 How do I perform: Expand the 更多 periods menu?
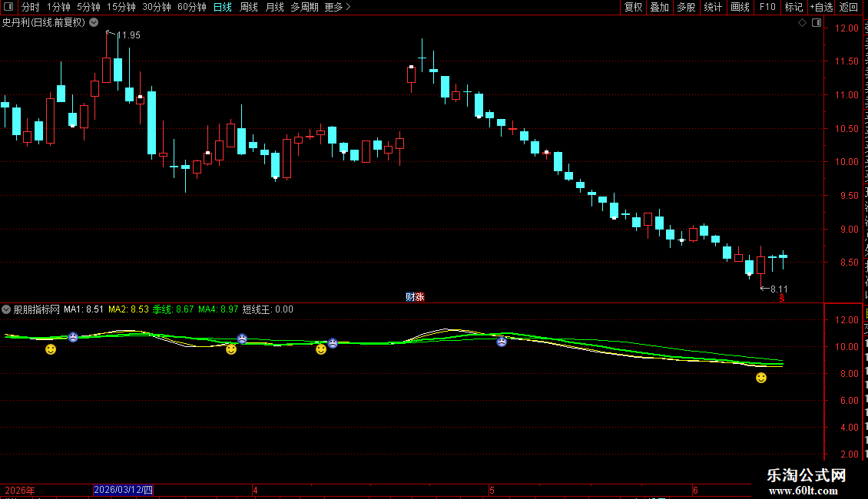(337, 7)
